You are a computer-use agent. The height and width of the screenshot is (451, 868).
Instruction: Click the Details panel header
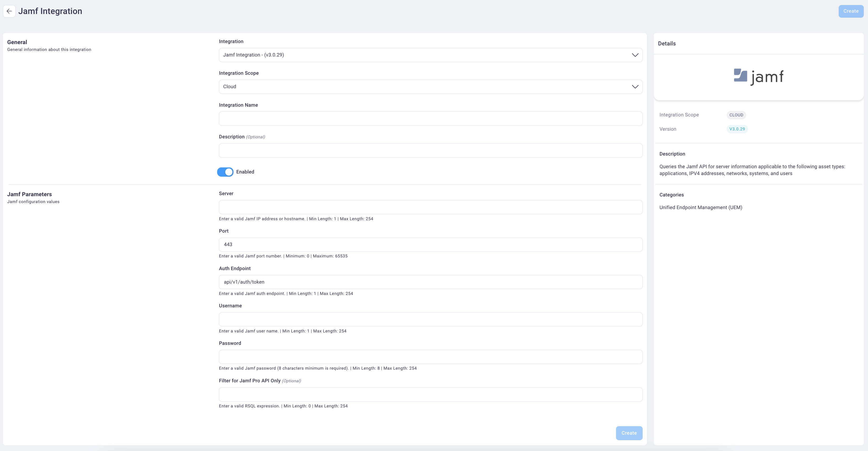point(666,44)
